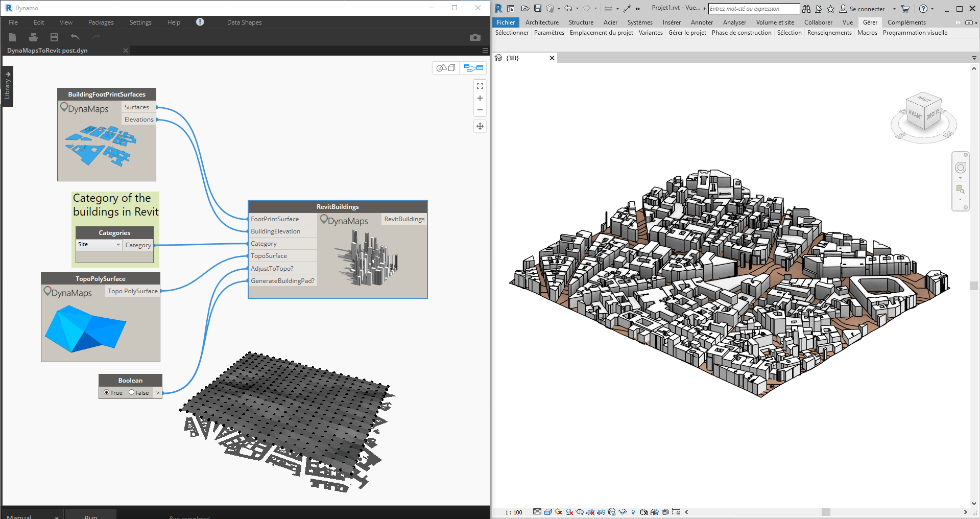Click the sun path off icon
Screen dimensions: 980x519
[558, 512]
